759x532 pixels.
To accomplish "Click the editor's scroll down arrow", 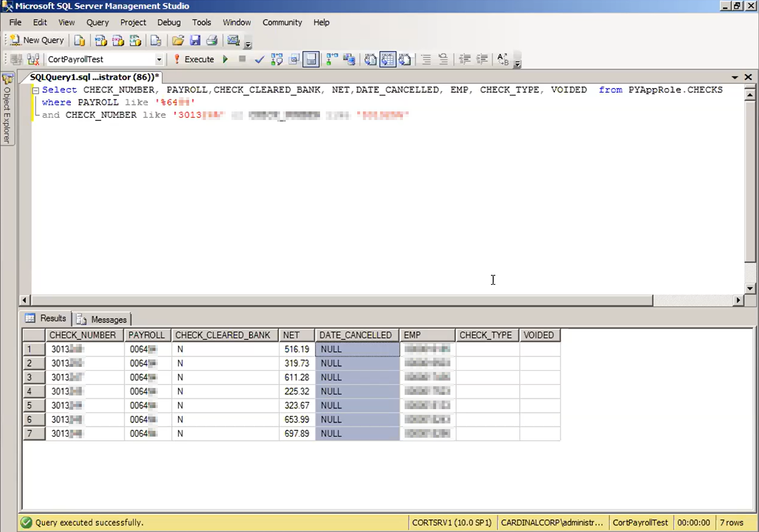I will (750, 289).
